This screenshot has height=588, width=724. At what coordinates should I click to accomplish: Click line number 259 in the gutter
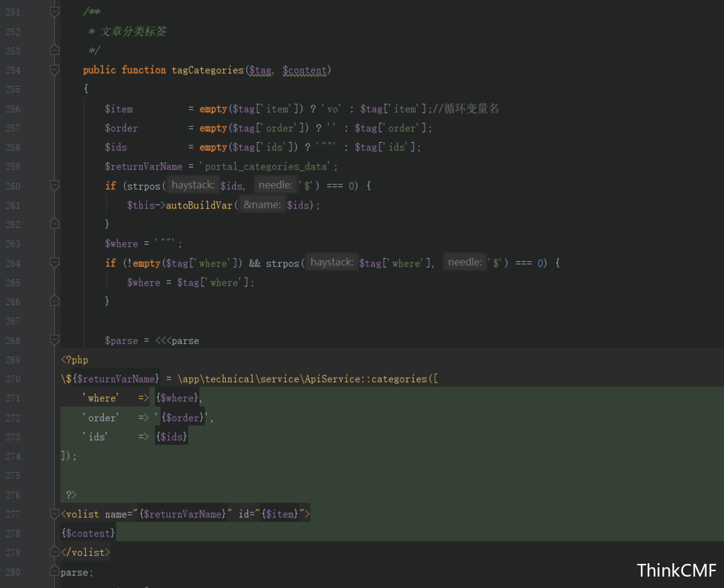[x=13, y=167]
